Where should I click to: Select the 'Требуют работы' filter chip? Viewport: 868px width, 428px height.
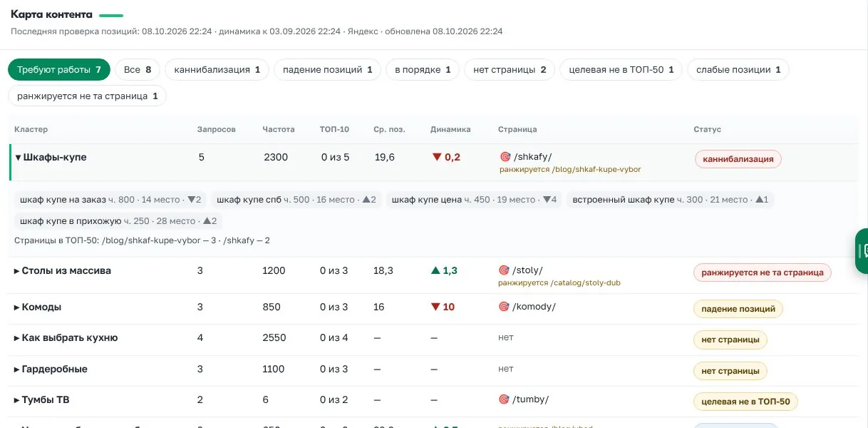pos(59,70)
